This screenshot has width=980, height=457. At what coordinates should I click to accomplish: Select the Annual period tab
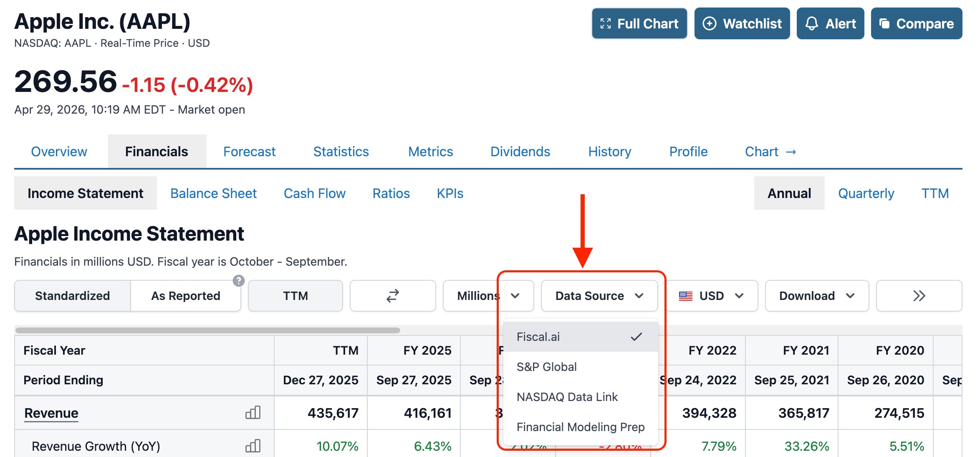[789, 193]
